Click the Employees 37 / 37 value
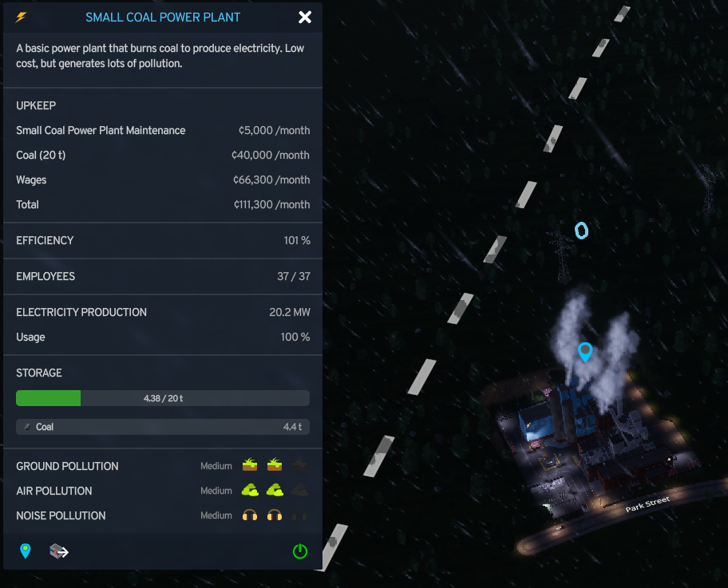Viewport: 728px width, 588px height. [294, 276]
